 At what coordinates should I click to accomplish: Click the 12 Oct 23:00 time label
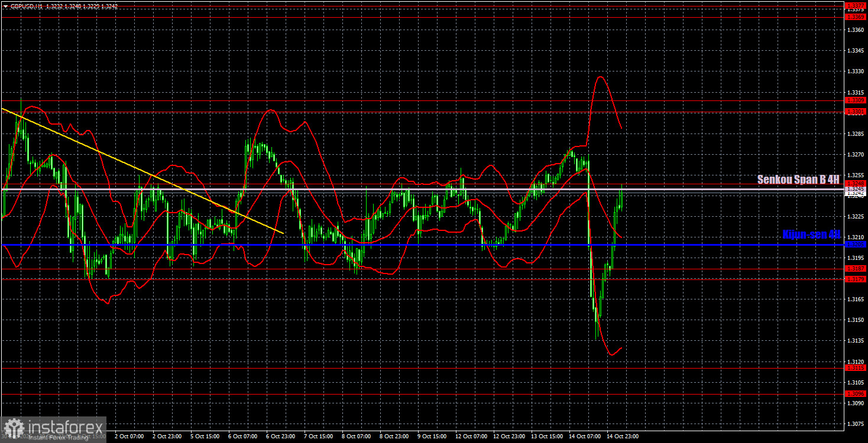[509, 437]
